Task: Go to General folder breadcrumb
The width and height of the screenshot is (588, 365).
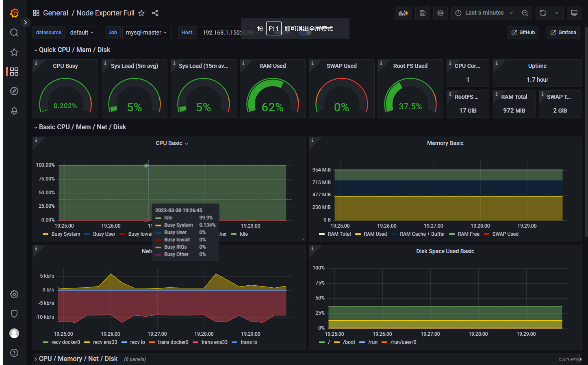Action: pos(56,13)
